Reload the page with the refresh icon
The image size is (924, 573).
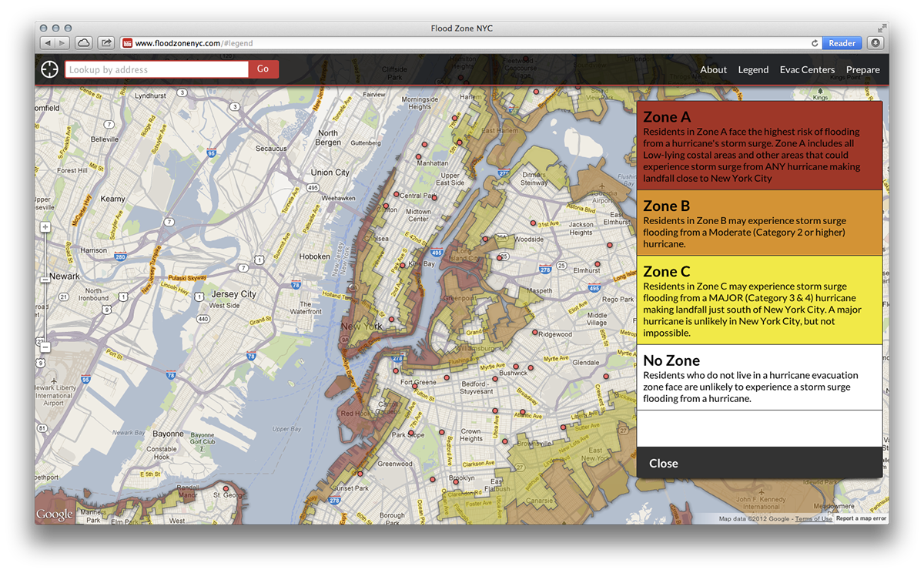(815, 43)
